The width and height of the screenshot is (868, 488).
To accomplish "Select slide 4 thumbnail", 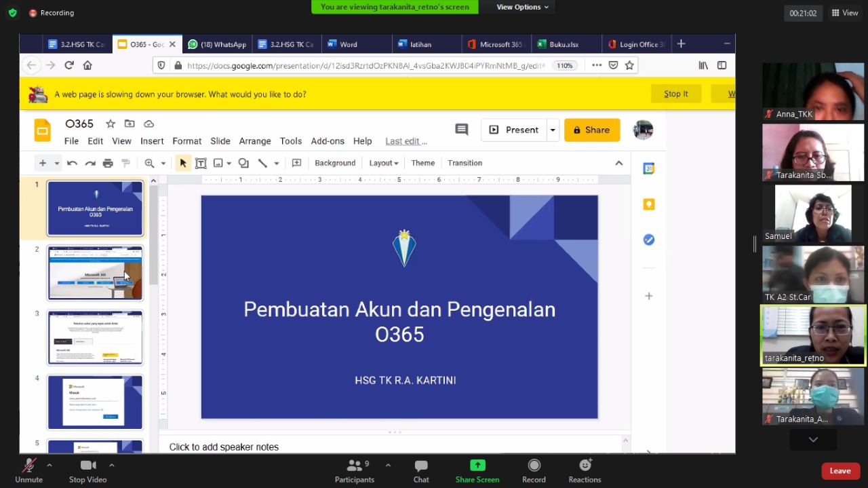I will (95, 402).
